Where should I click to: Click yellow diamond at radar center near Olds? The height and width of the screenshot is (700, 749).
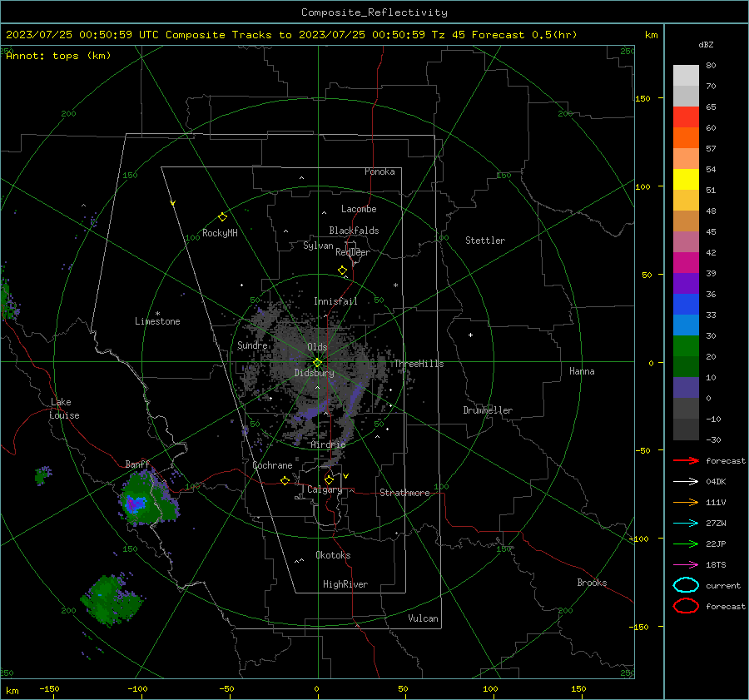(x=317, y=363)
